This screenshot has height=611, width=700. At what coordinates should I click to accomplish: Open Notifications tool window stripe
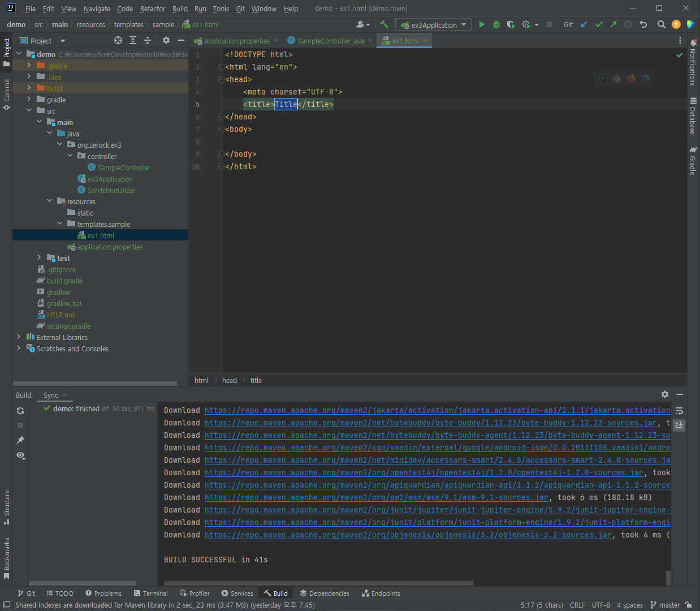tap(693, 62)
